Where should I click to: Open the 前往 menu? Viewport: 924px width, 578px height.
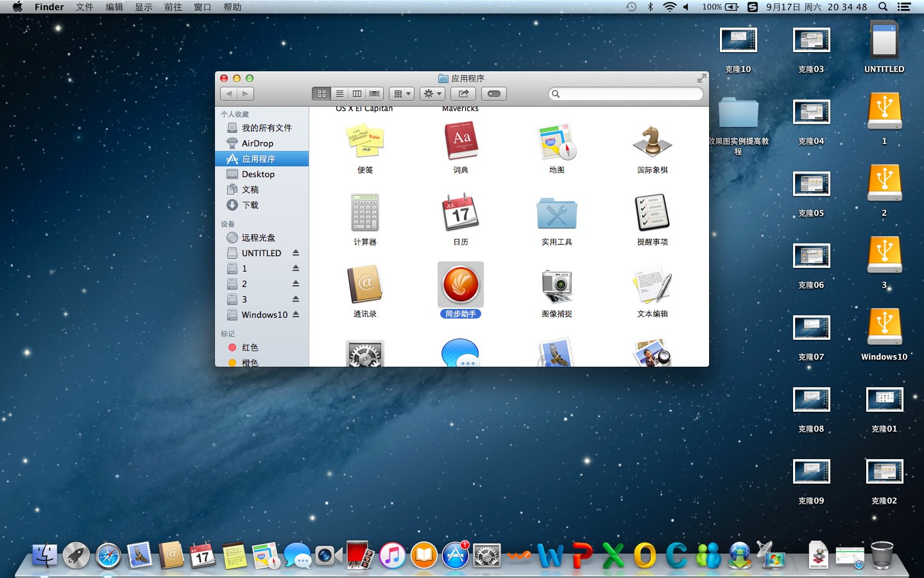(x=173, y=7)
